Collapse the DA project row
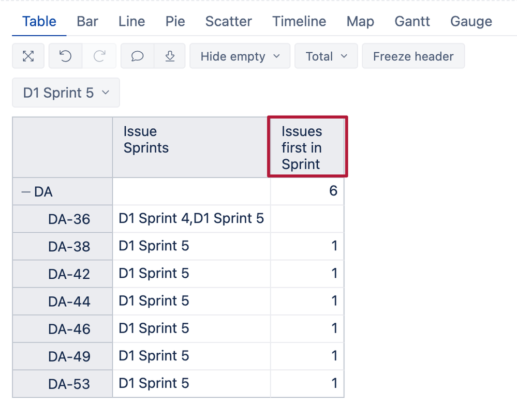Image resolution: width=517 pixels, height=420 pixels. click(x=25, y=192)
